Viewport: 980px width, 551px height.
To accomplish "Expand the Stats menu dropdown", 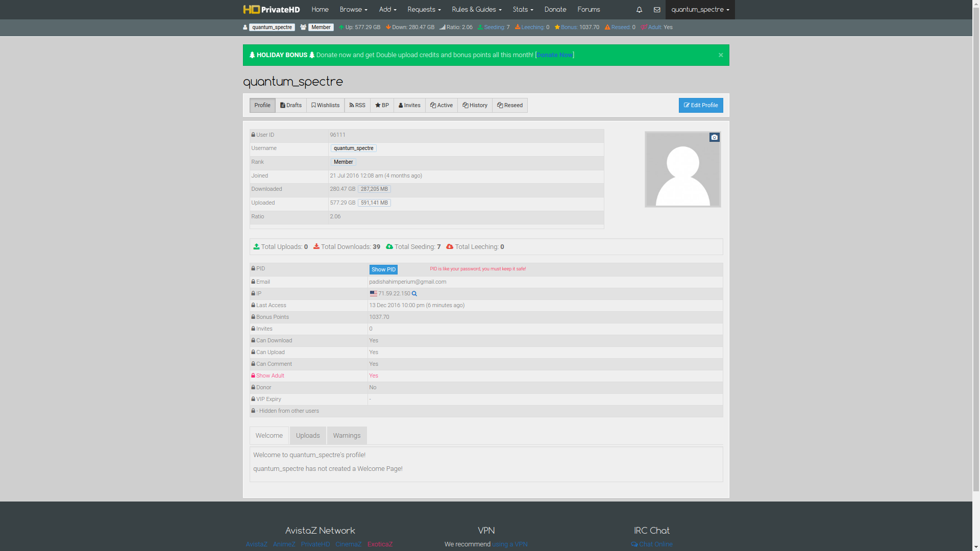I will pos(523,10).
